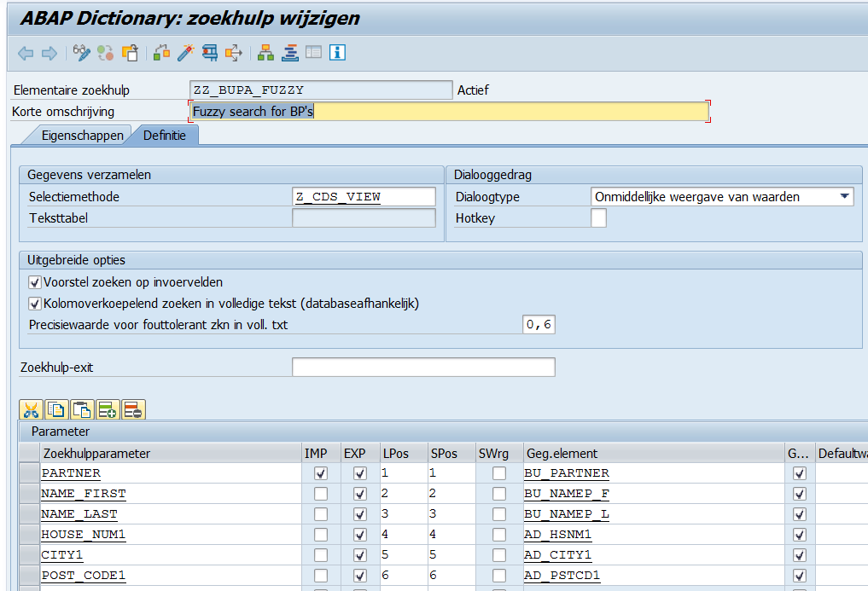Image resolution: width=868 pixels, height=591 pixels.
Task: Click the greyed table-layout toolbar icon
Action: (x=313, y=53)
